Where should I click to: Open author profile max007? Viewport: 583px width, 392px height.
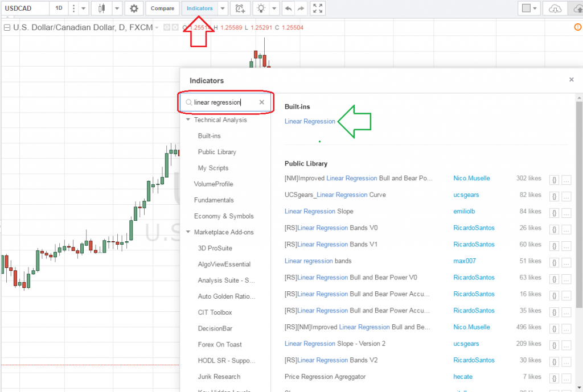pos(465,261)
